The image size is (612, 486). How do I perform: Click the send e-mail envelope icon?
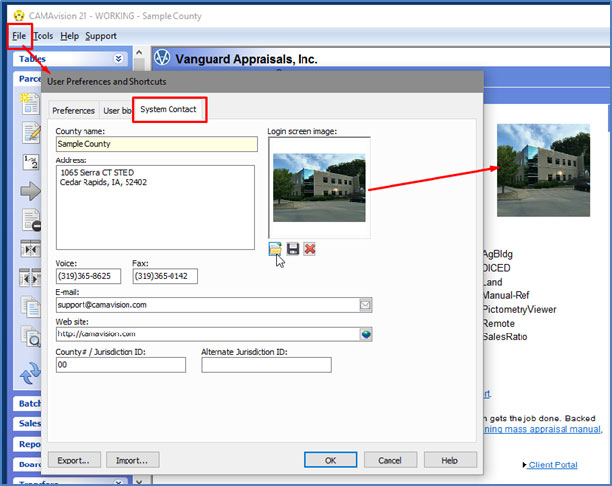click(365, 305)
